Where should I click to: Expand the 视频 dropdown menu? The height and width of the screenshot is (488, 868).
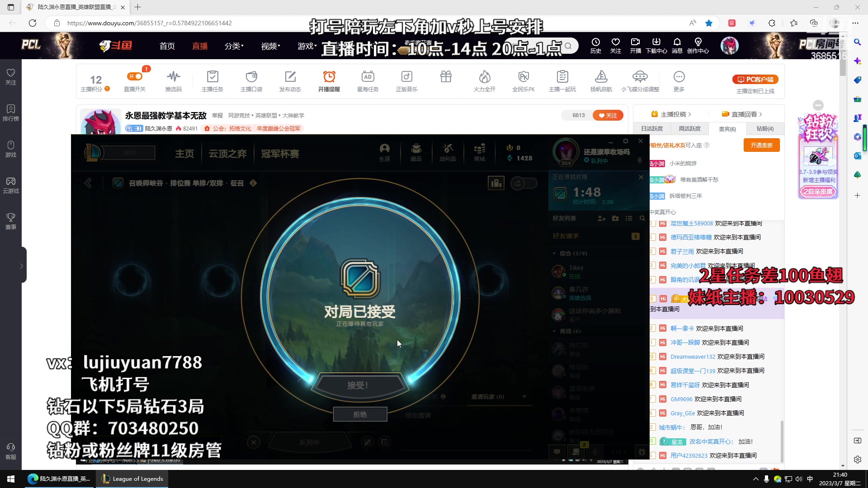point(270,46)
